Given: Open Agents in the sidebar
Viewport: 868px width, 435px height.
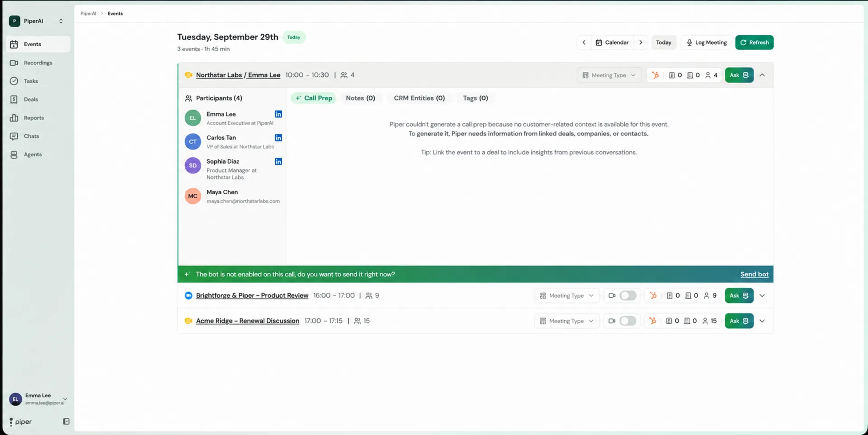Looking at the screenshot, I should pyautogui.click(x=38, y=154).
